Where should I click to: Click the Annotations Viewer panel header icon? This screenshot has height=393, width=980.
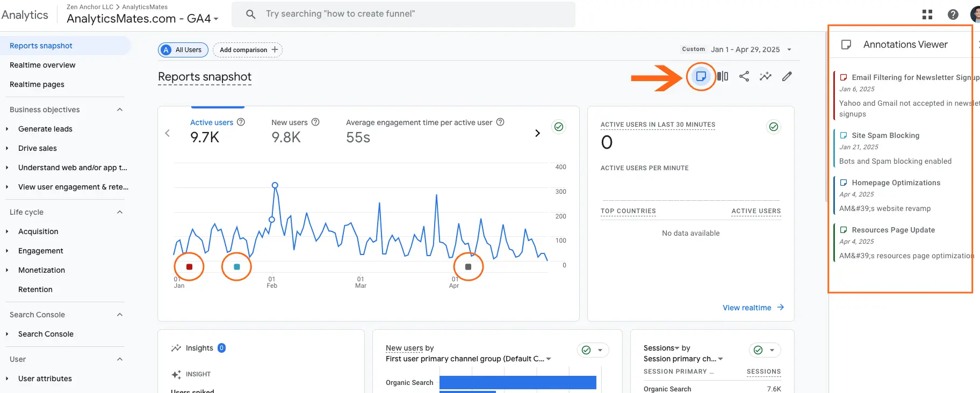pos(846,45)
